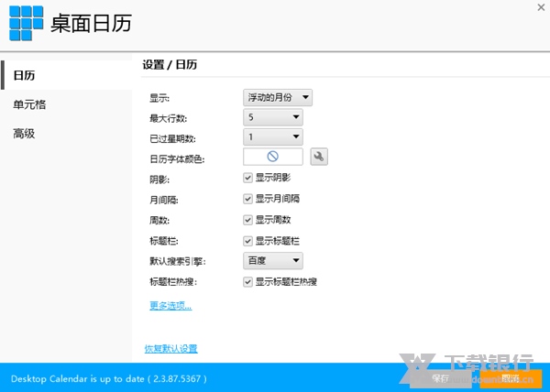Screen dimensions: 550x392
Task: Switch to the 单元格 tab
Action: [x=29, y=104]
